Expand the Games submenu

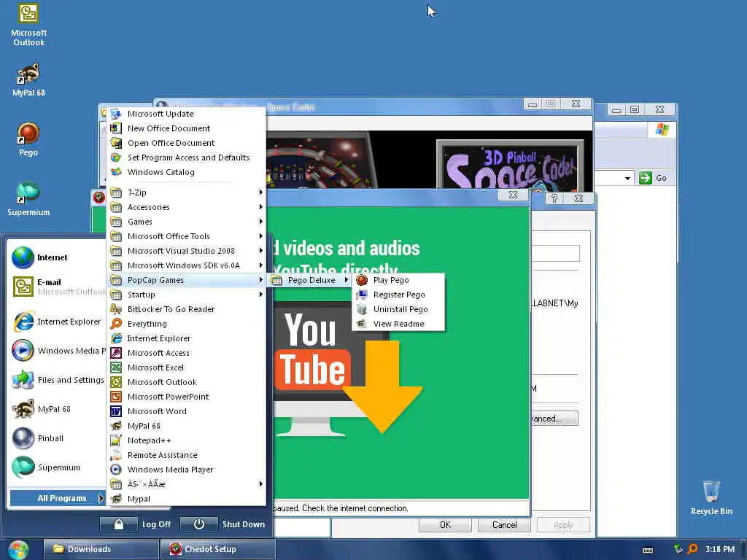click(186, 222)
